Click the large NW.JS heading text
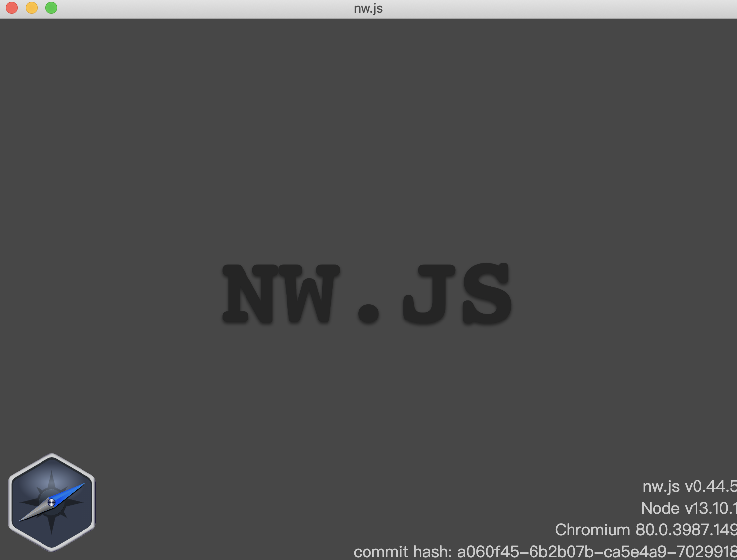The image size is (737, 560). 368,294
